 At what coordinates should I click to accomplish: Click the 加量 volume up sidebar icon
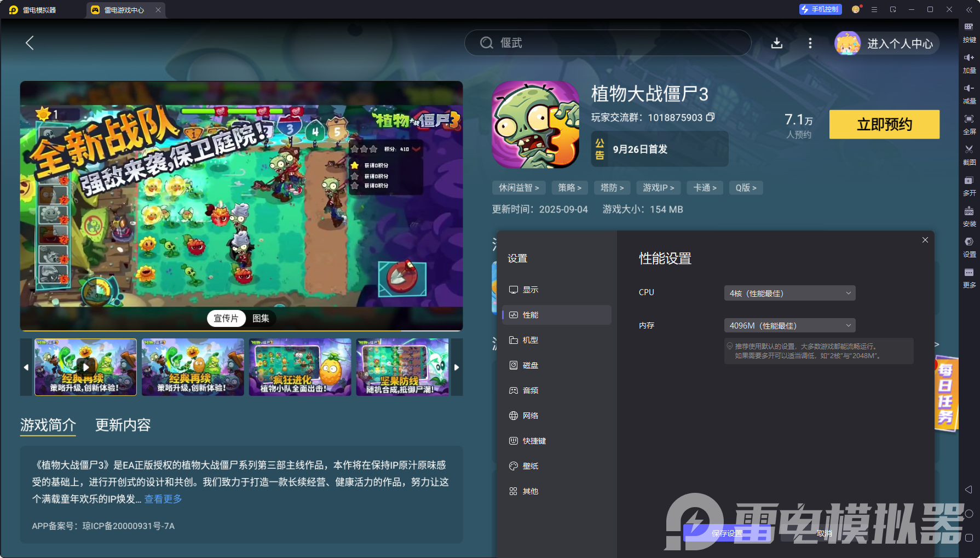969,64
